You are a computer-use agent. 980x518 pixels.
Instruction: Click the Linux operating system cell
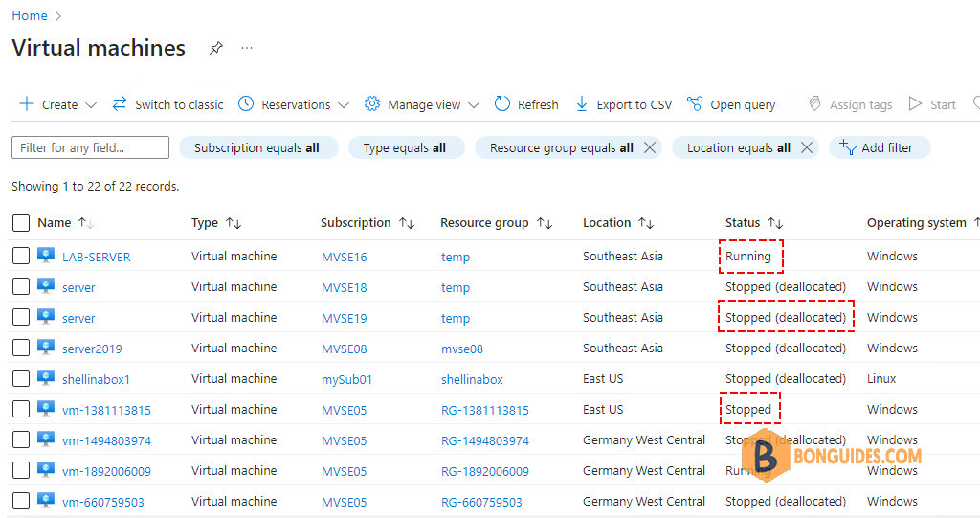tap(881, 379)
